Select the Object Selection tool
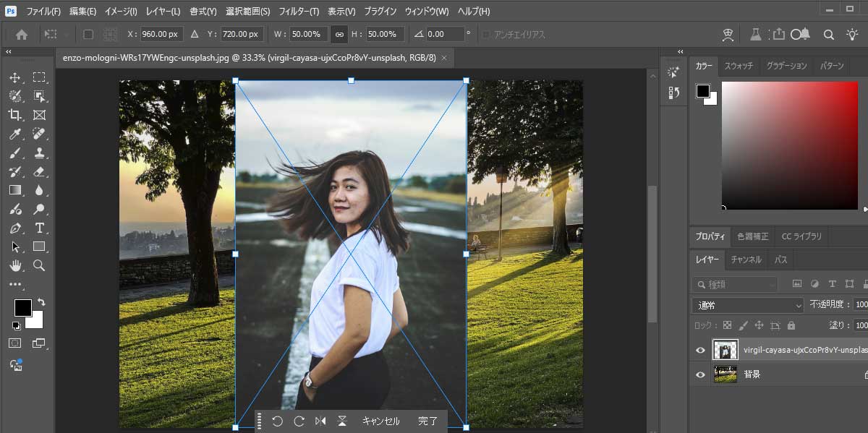 39,96
